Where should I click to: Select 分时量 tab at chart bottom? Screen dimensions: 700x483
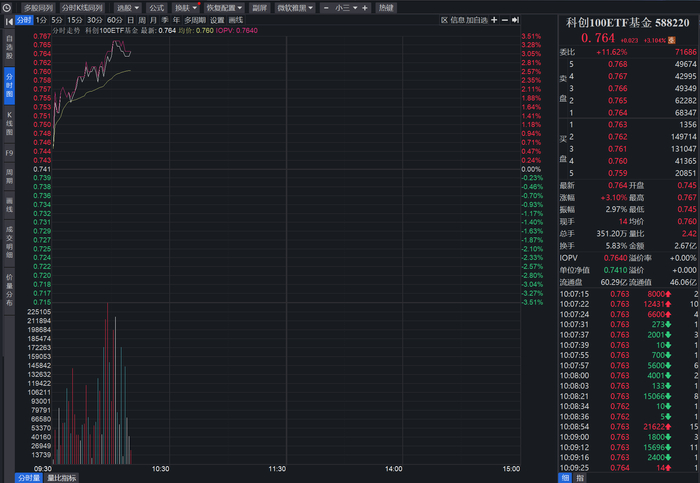coord(29,478)
